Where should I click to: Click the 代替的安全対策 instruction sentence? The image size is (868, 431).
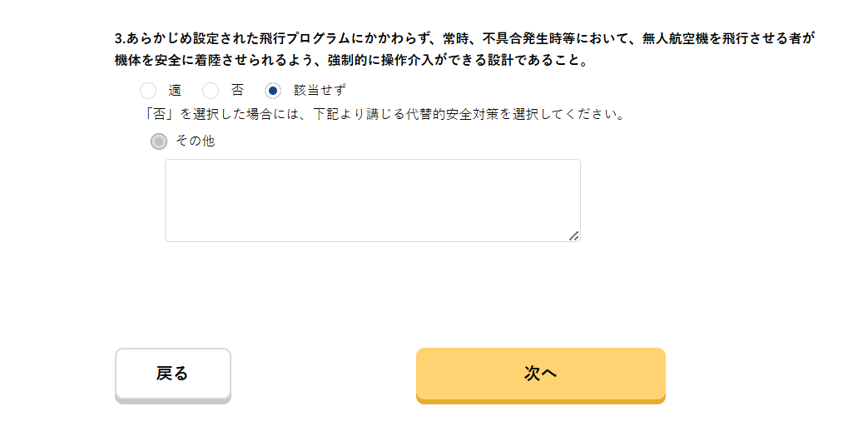point(384,113)
